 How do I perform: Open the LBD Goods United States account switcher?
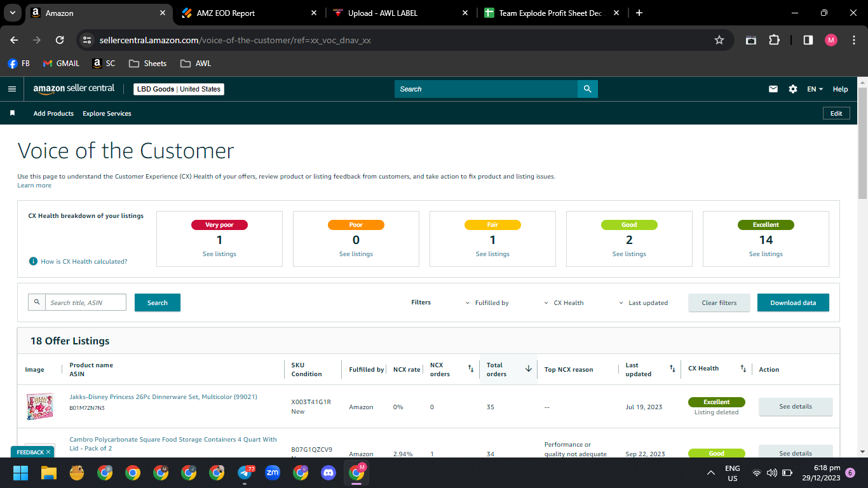pyautogui.click(x=179, y=89)
